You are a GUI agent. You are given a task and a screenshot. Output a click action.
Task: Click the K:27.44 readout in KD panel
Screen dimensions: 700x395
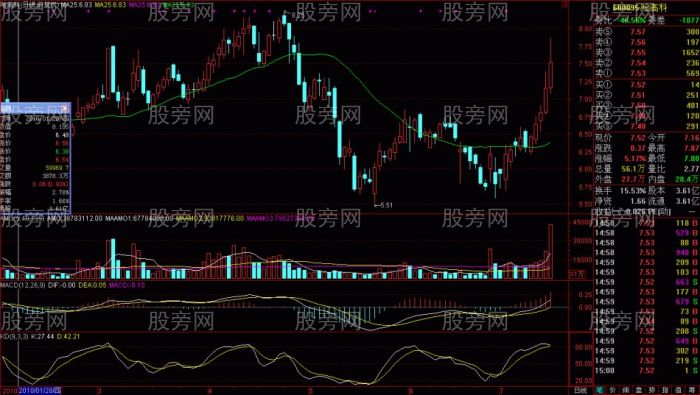tap(42, 336)
